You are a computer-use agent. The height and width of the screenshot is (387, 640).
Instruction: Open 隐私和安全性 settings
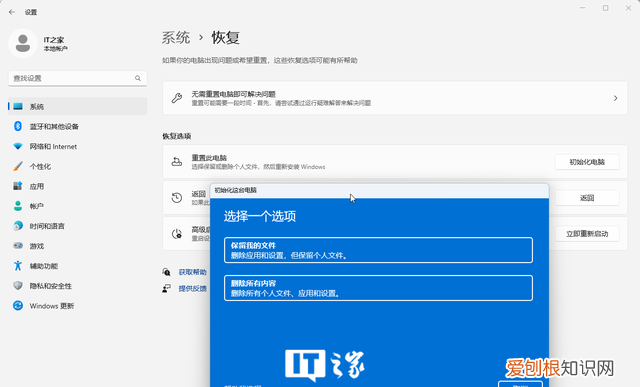coord(78,286)
